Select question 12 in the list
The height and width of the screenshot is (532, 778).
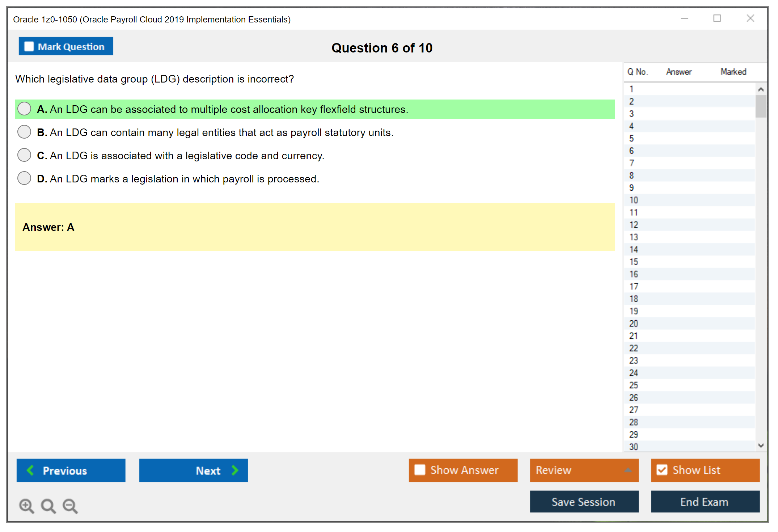point(634,225)
